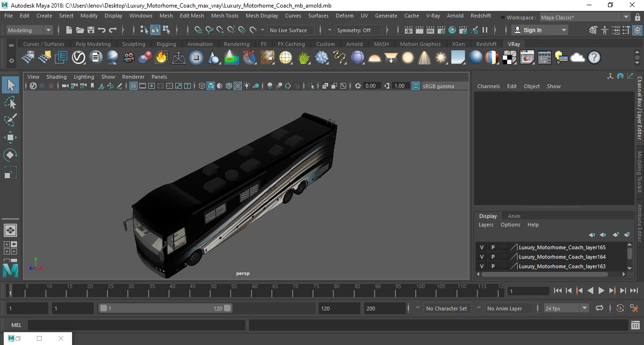Open V-Ray help question mark icon
Viewport: 644px width, 345px height.
coord(594,58)
